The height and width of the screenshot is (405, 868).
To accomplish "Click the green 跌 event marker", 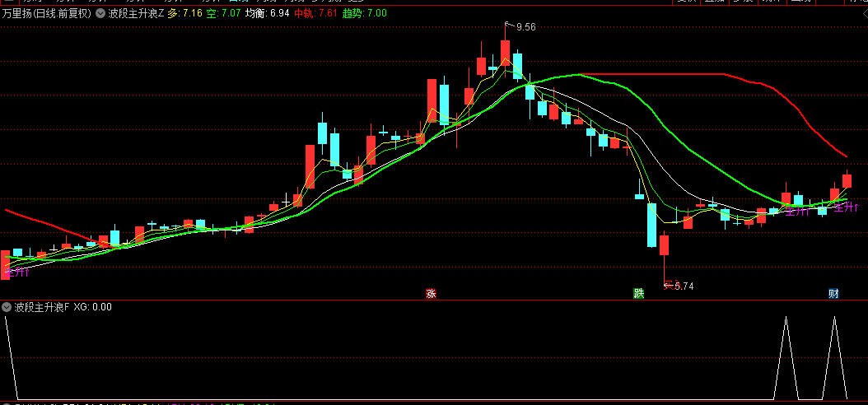I will tap(639, 293).
